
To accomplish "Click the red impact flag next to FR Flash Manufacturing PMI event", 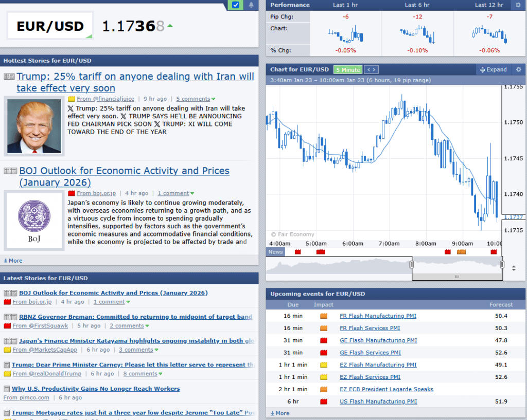I will 324,316.
